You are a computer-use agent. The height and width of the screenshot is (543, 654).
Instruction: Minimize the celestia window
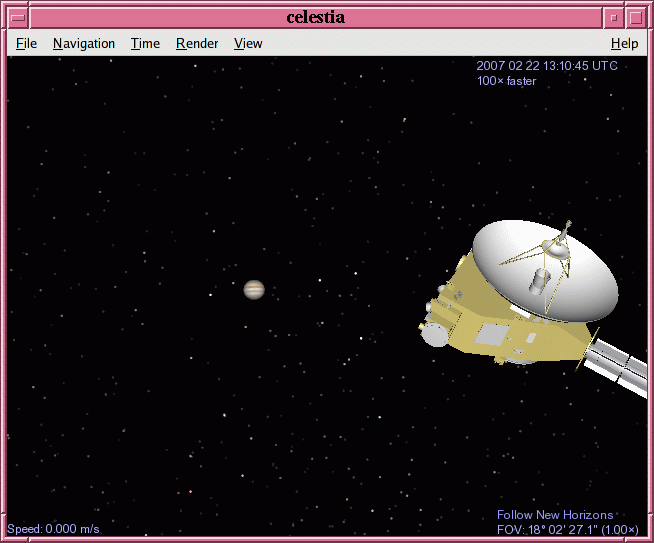612,17
